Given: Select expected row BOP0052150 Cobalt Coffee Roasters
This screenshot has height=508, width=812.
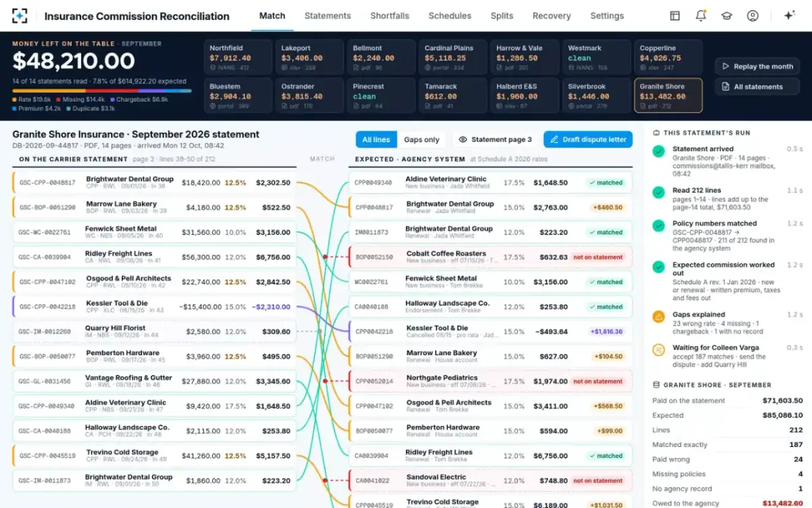Looking at the screenshot, I should click(491, 257).
